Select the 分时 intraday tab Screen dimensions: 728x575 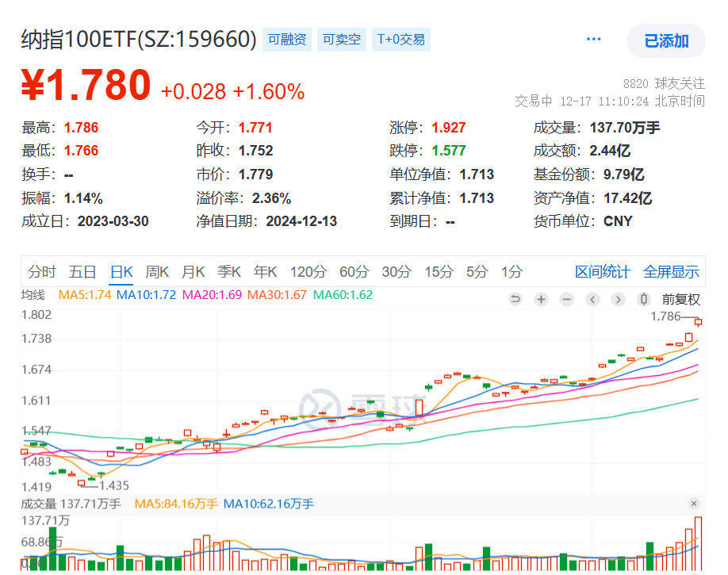(43, 271)
